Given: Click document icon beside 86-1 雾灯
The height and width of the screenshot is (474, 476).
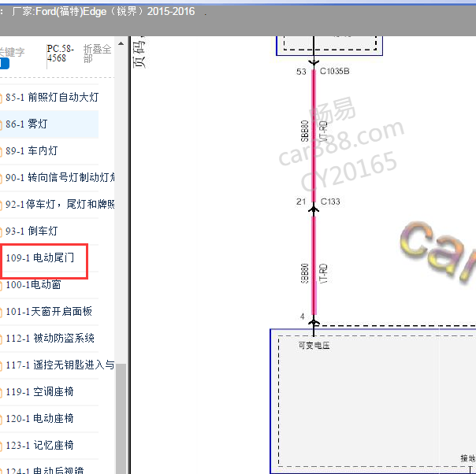Looking at the screenshot, I should 1,124.
